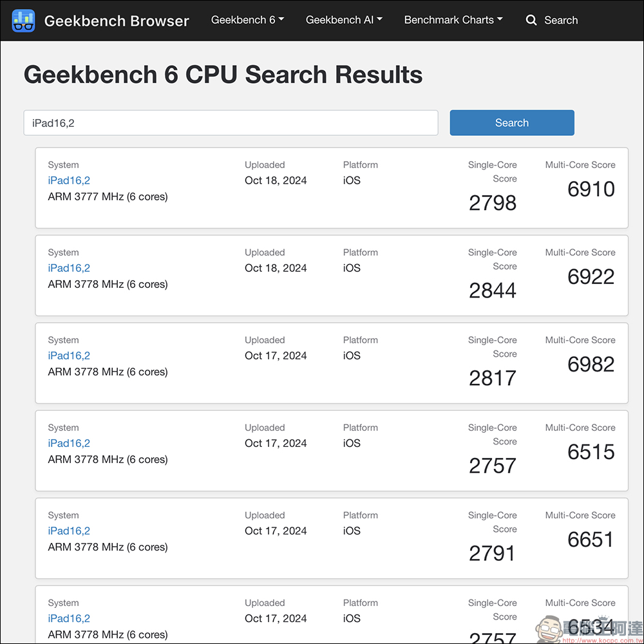Expand the Benchmark Charts dropdown menu
This screenshot has height=644, width=644.
[x=453, y=20]
